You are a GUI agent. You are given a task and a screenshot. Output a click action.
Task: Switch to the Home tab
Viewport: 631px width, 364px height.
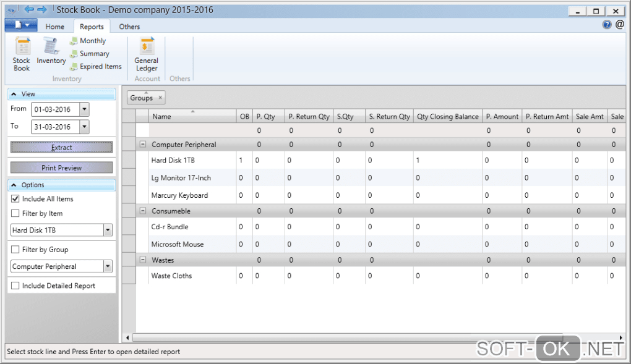[x=54, y=27]
